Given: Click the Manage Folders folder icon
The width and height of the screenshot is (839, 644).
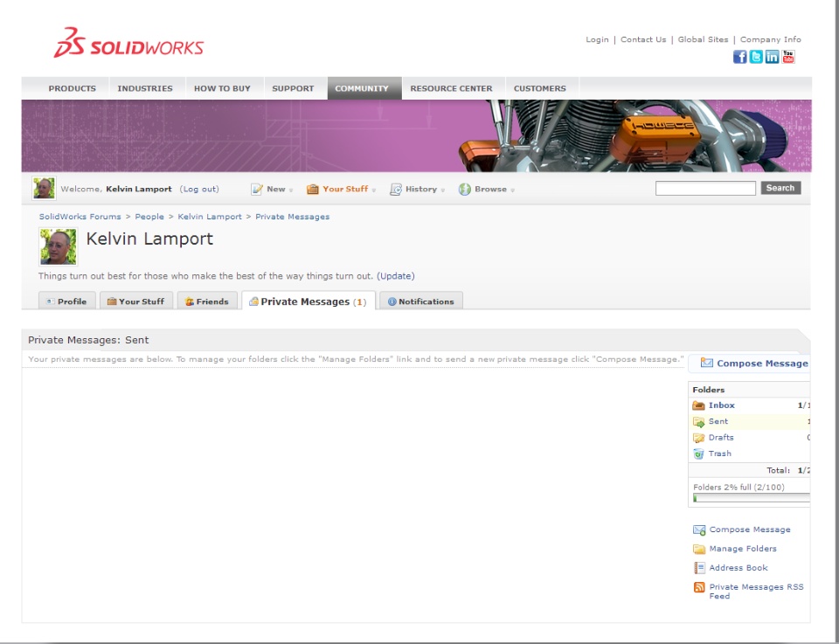Looking at the screenshot, I should coord(699,549).
